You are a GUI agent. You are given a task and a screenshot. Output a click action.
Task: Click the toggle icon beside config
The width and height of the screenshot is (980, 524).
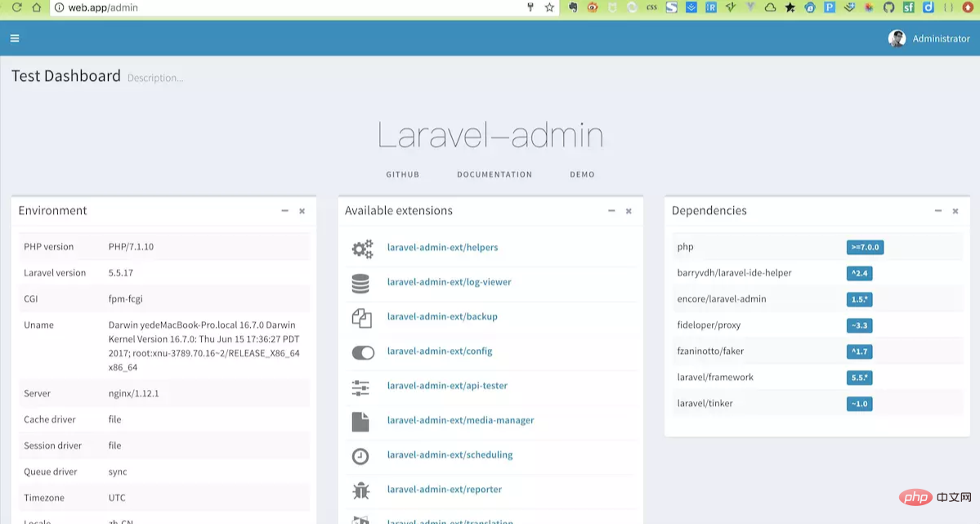(x=363, y=352)
